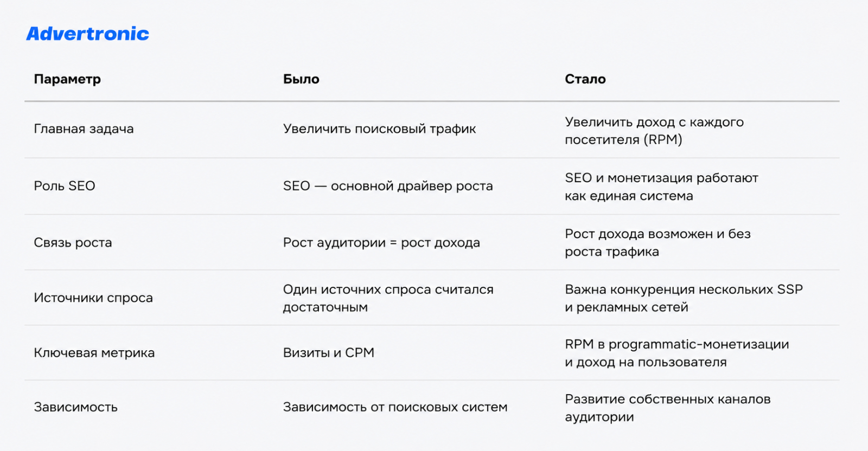The height and width of the screenshot is (451, 868).
Task: Select the Ключевая метрика row label
Action: (94, 353)
